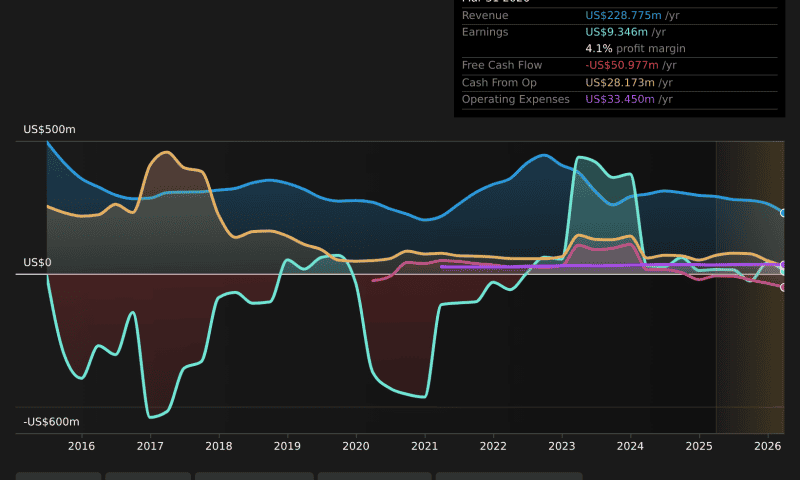Click the 2016 x-axis label
This screenshot has width=800, height=480.
pos(82,446)
